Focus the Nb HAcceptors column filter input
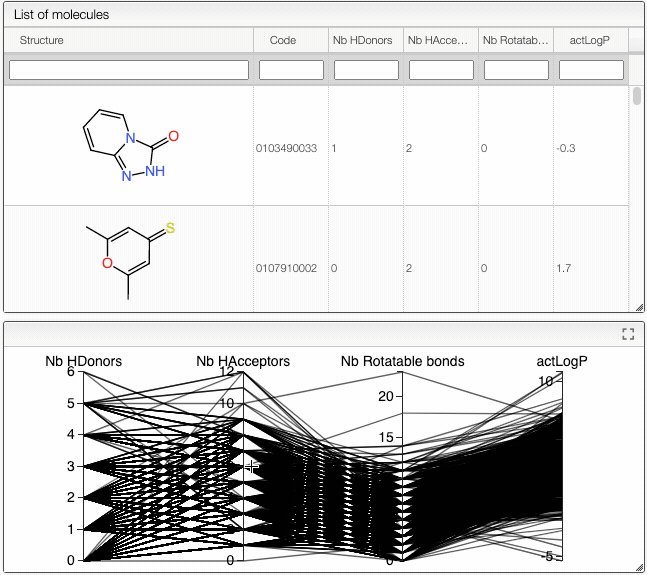This screenshot has height=575, width=647. tap(441, 70)
